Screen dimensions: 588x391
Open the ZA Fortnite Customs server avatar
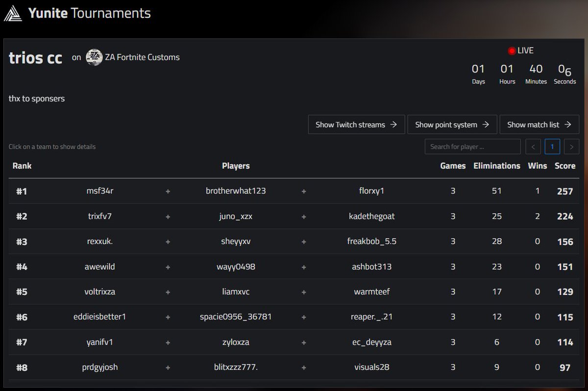[94, 57]
